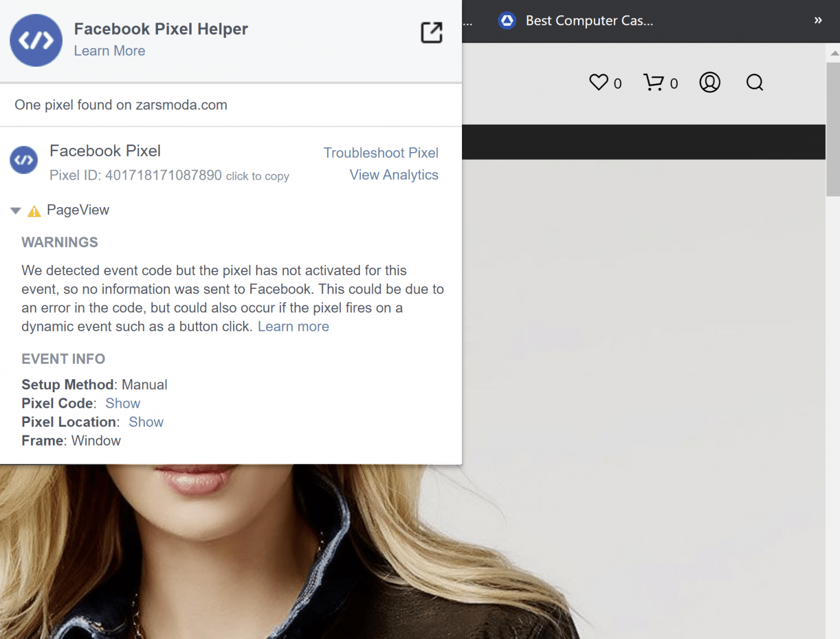The width and height of the screenshot is (840, 639).
Task: Open the user account icon
Action: click(x=710, y=82)
